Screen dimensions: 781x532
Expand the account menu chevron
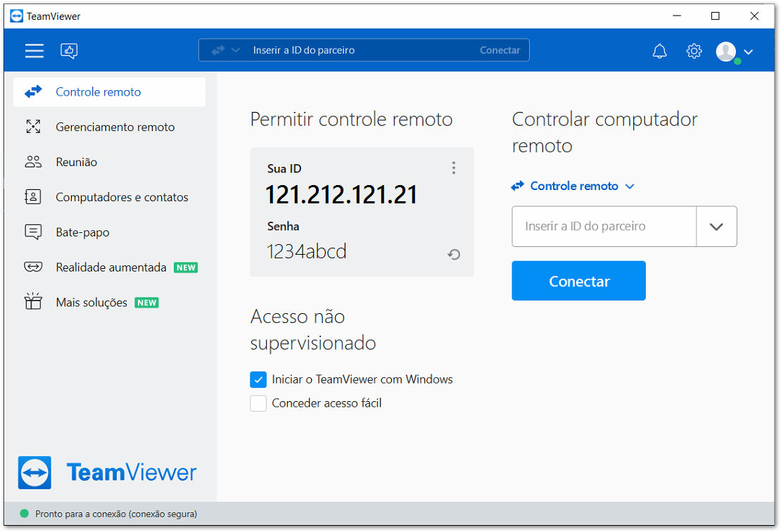point(748,51)
